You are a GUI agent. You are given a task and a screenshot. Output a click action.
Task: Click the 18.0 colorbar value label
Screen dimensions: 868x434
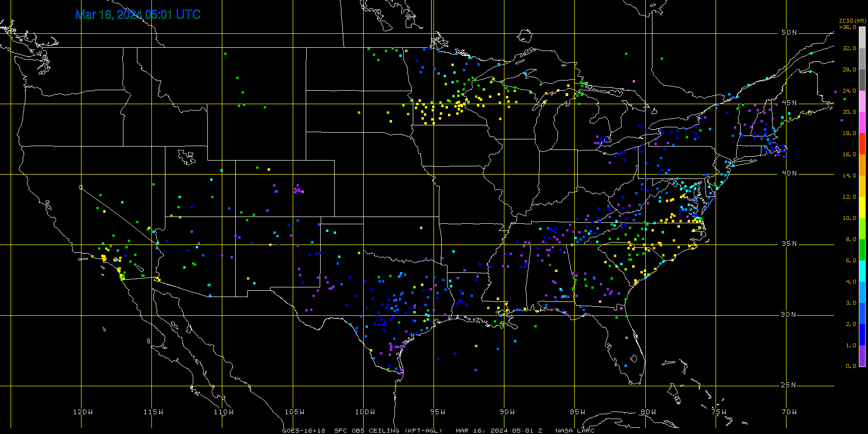[x=850, y=133]
